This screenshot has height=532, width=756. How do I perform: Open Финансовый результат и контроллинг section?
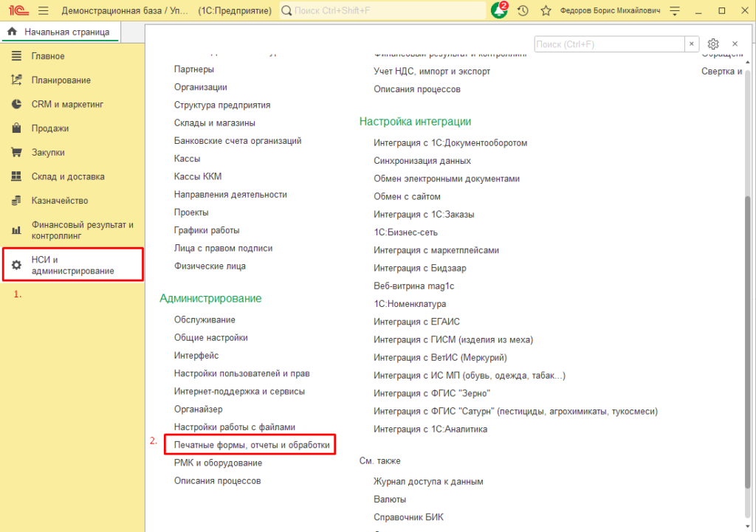[x=72, y=230]
